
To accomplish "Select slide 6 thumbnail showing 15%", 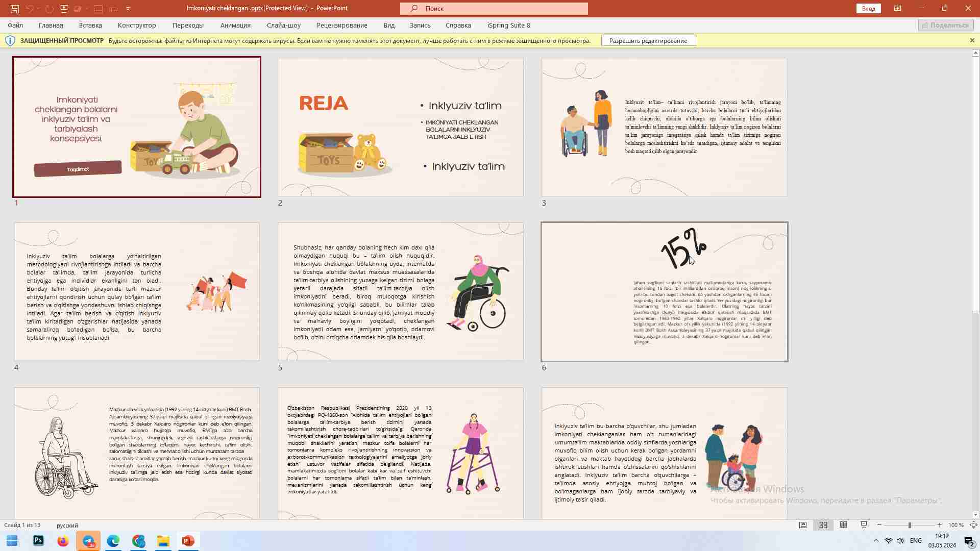I will pyautogui.click(x=665, y=292).
